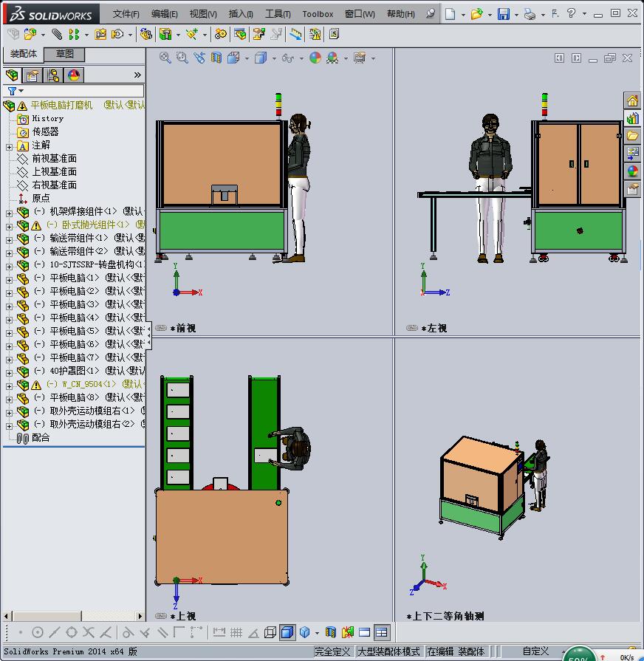Click Zoom to Area icon
The width and height of the screenshot is (644, 661).
pos(182,58)
